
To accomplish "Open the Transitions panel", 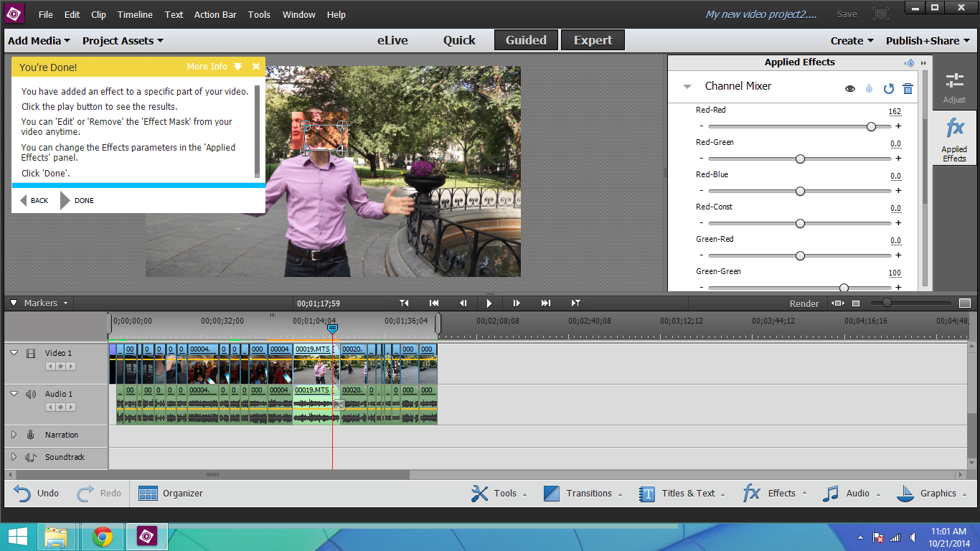I will 579,493.
